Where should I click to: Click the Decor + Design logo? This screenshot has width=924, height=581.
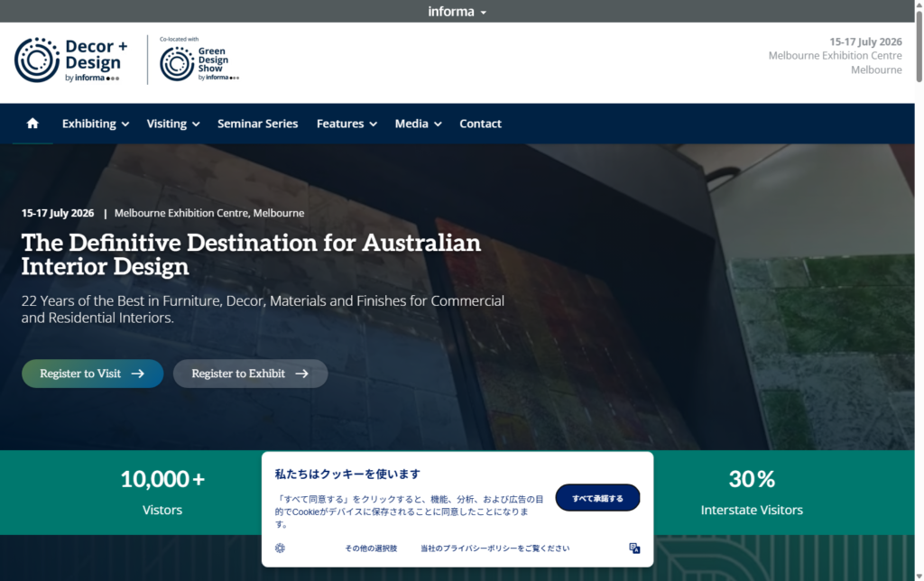(x=69, y=60)
